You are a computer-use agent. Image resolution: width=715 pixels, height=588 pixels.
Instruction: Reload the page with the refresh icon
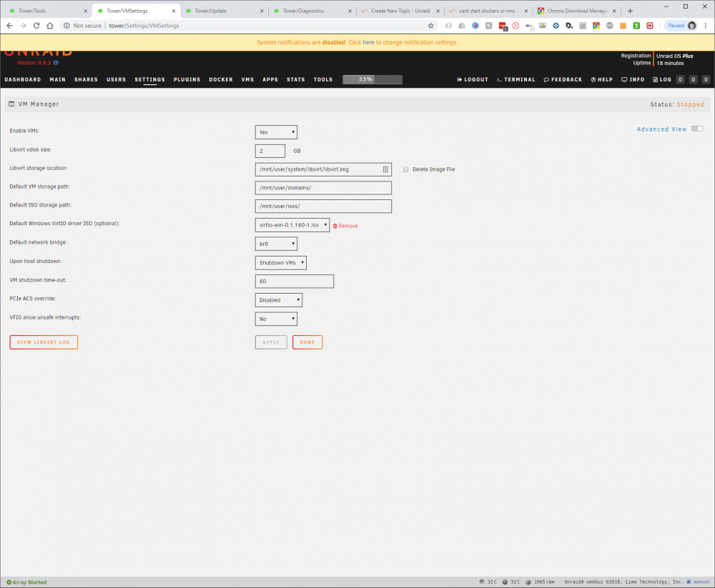(x=36, y=26)
